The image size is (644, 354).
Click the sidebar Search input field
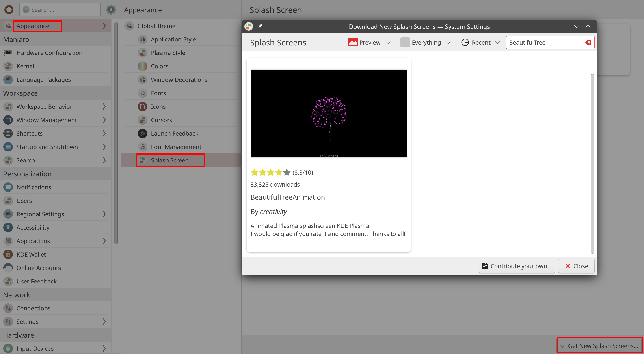click(60, 10)
